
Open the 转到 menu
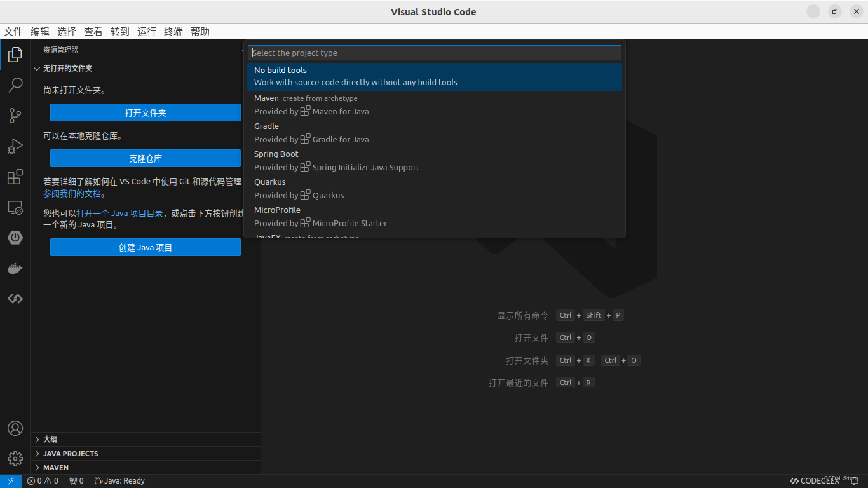[x=120, y=32]
